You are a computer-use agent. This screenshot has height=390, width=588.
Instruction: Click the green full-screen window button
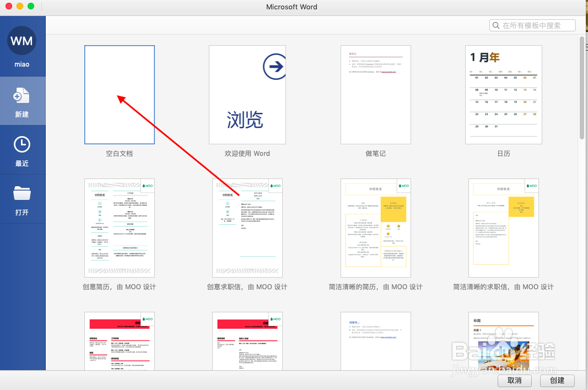coord(31,6)
